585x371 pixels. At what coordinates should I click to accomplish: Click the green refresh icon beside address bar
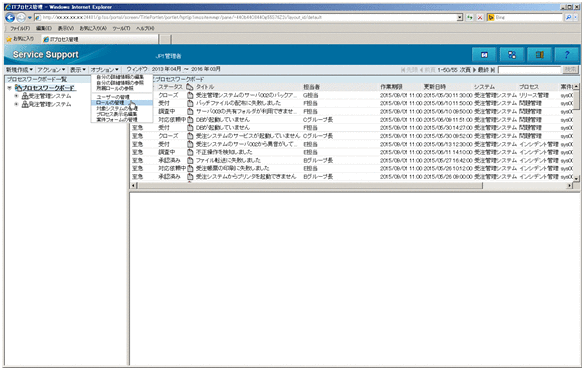(x=469, y=18)
